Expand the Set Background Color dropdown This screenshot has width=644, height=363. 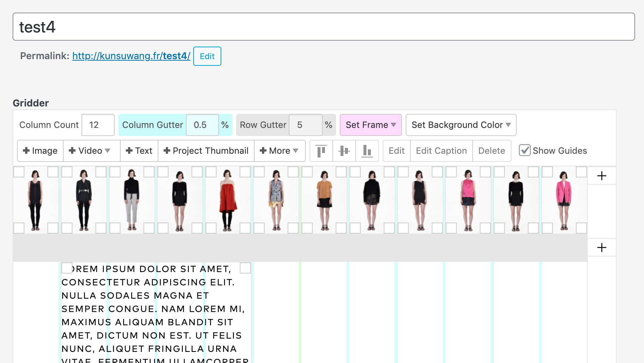click(461, 125)
